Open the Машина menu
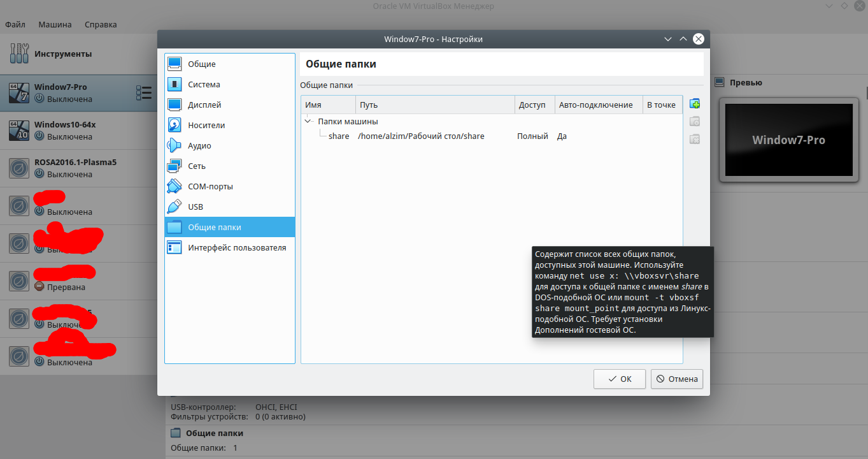The height and width of the screenshot is (459, 868). pos(55,24)
